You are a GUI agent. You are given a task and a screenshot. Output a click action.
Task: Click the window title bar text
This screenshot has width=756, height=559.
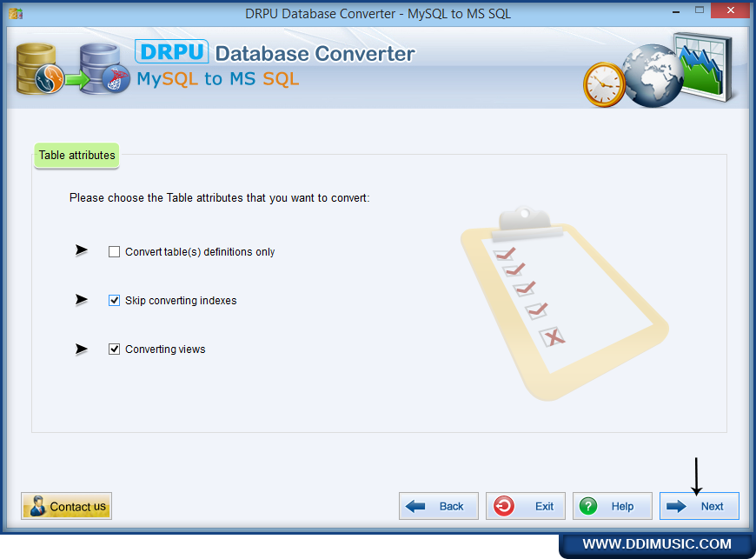378,14
